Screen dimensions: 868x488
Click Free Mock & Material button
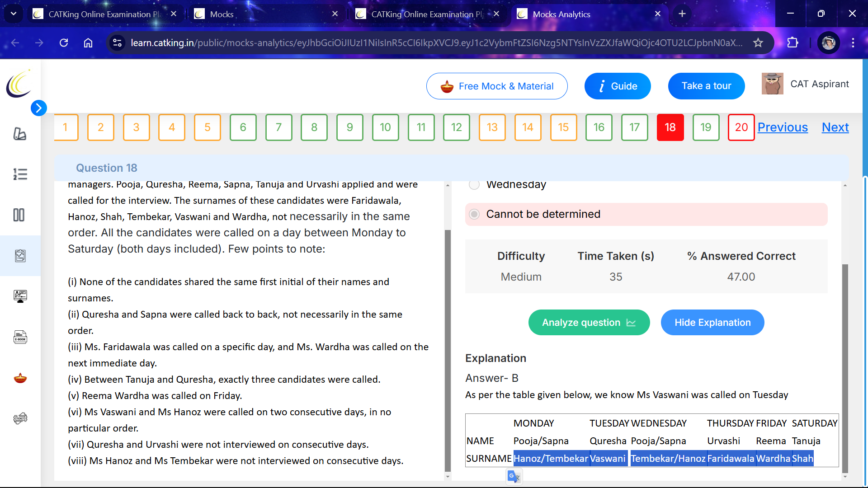pyautogui.click(x=497, y=86)
